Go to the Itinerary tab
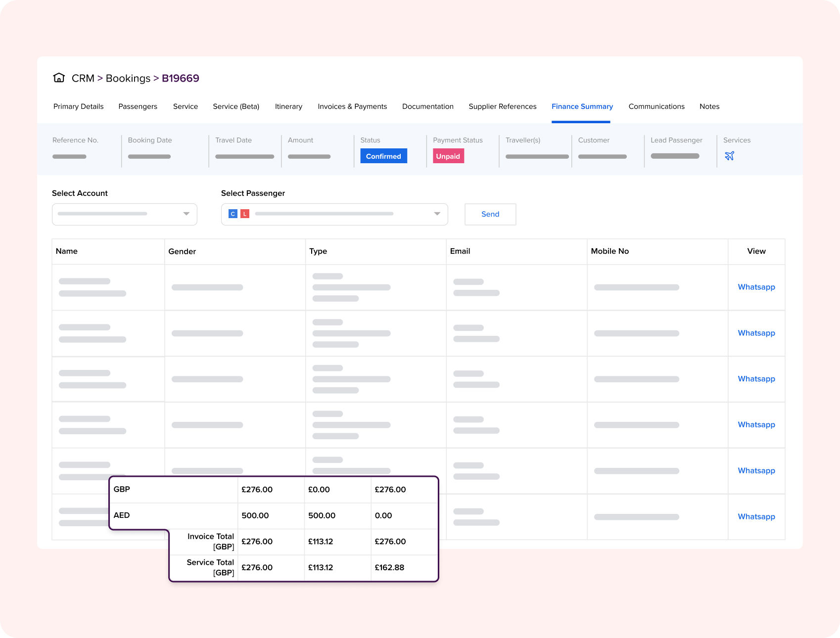This screenshot has height=638, width=840. [288, 106]
